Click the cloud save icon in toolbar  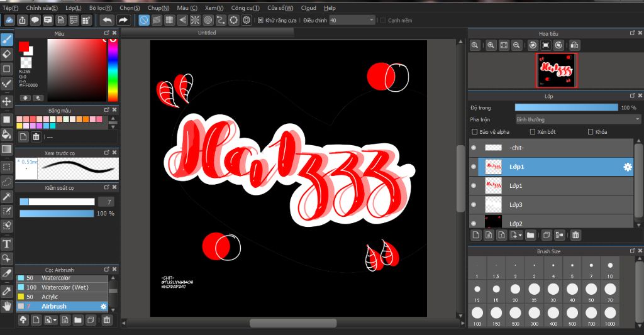[9, 20]
